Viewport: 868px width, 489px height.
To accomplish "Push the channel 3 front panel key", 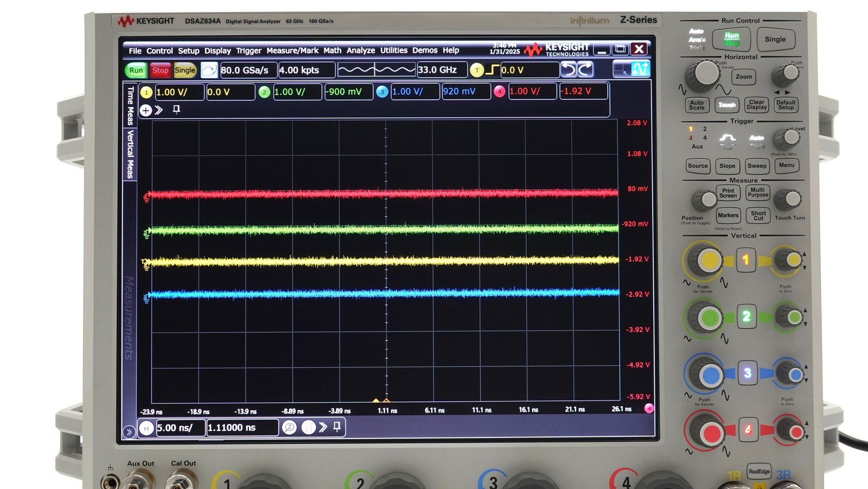I will tap(747, 373).
